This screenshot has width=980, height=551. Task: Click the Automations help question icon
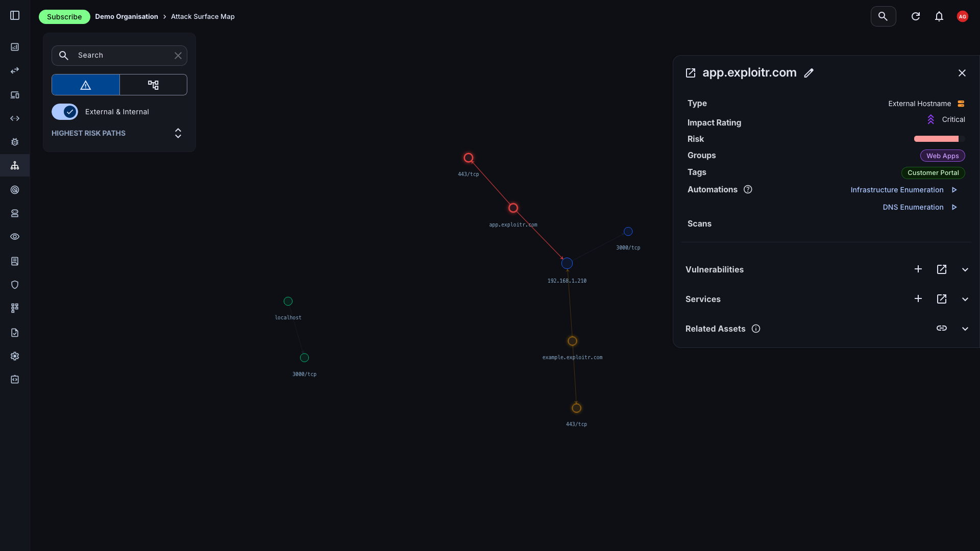pyautogui.click(x=748, y=189)
